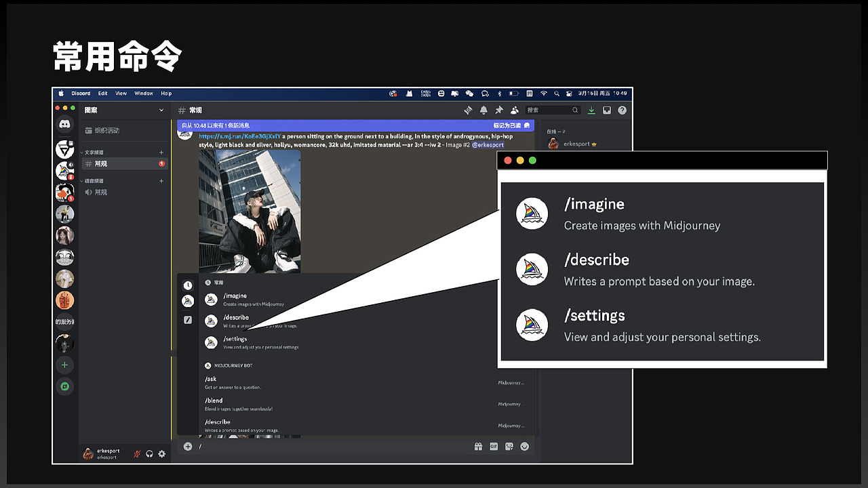Click the @erkesport mention

click(488, 145)
